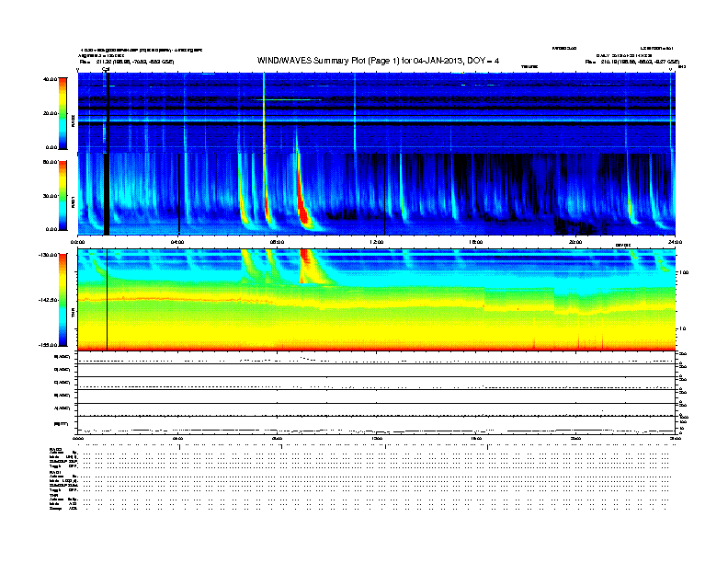Click the RAD1 color scale bar
This screenshot has width=728, height=563.
(63, 196)
